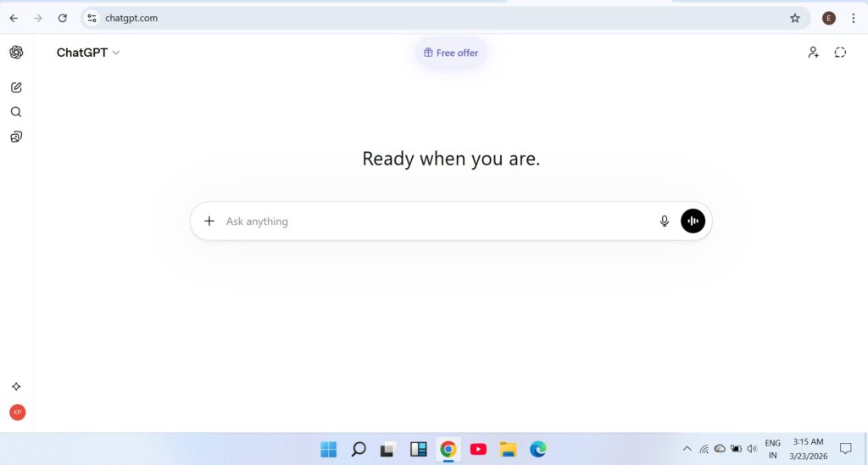Click the sparkle upgrade icon in the sidebar
Viewport: 868px width, 465px height.
click(16, 386)
